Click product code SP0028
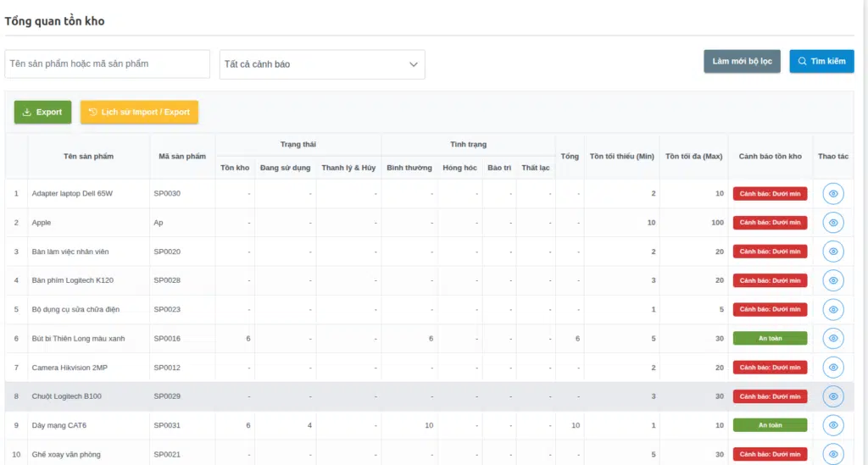The height and width of the screenshot is (465, 868). [x=167, y=280]
